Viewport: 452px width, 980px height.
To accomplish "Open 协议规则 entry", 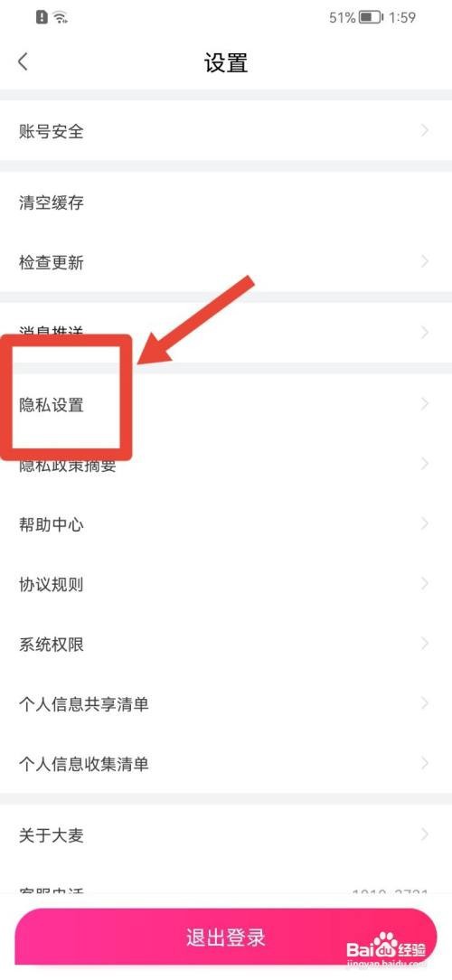I will click(x=226, y=584).
